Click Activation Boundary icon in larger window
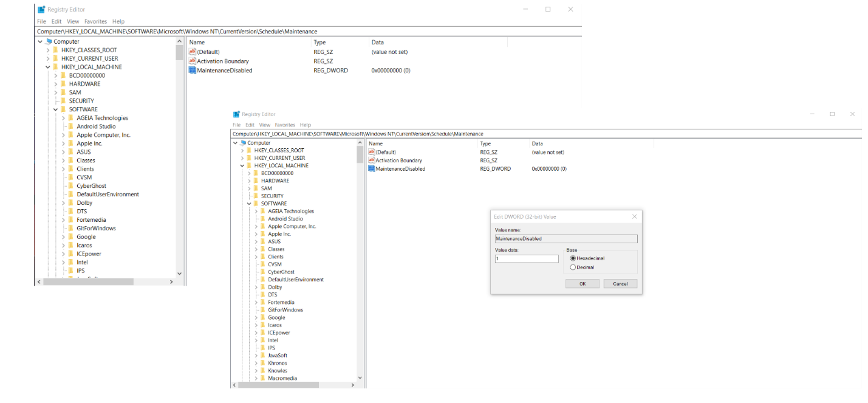This screenshot has width=868, height=403. [x=372, y=160]
